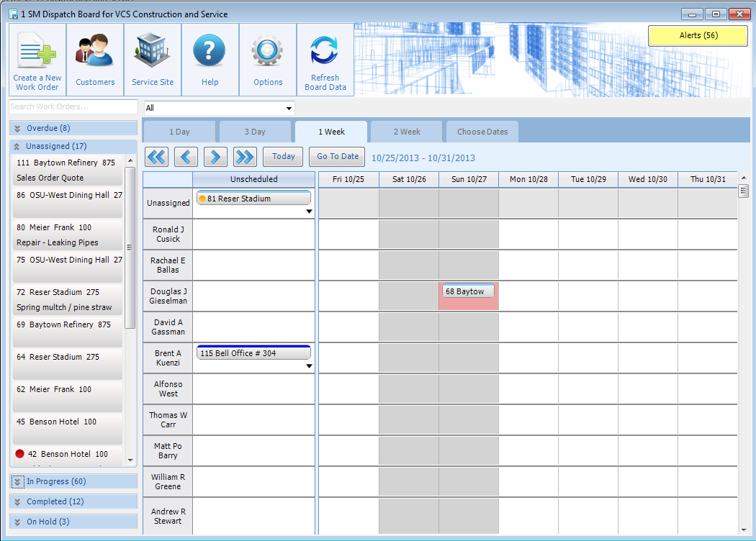This screenshot has height=541, width=756.
Task: Click the Today button
Action: 283,156
